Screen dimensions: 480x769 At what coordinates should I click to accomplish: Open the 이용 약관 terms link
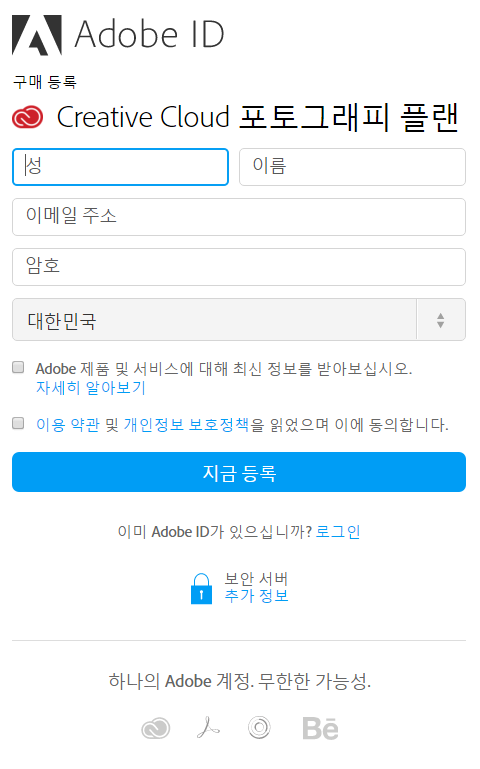click(x=68, y=425)
